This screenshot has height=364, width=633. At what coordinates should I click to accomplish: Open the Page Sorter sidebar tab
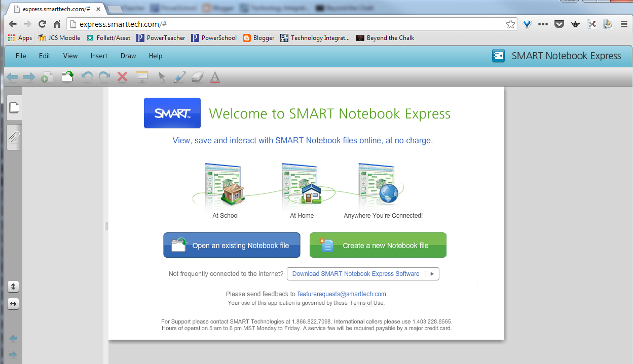click(14, 107)
